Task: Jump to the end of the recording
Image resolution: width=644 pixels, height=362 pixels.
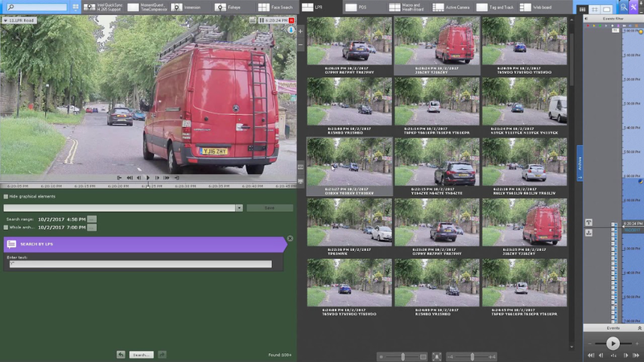Action: click(x=176, y=177)
